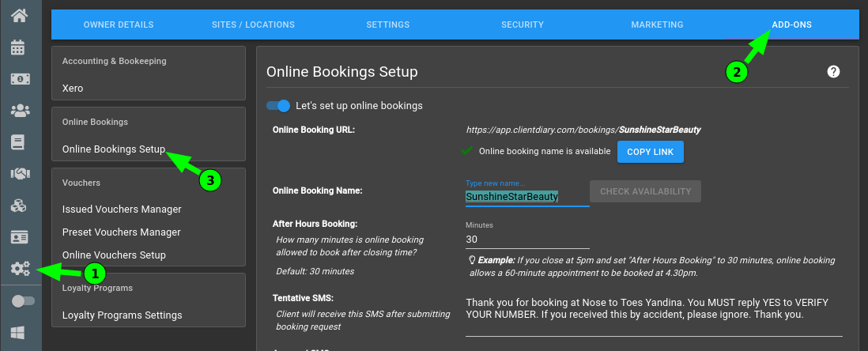Open Xero under Accounting & Bookkeeping
868x351 pixels.
73,88
